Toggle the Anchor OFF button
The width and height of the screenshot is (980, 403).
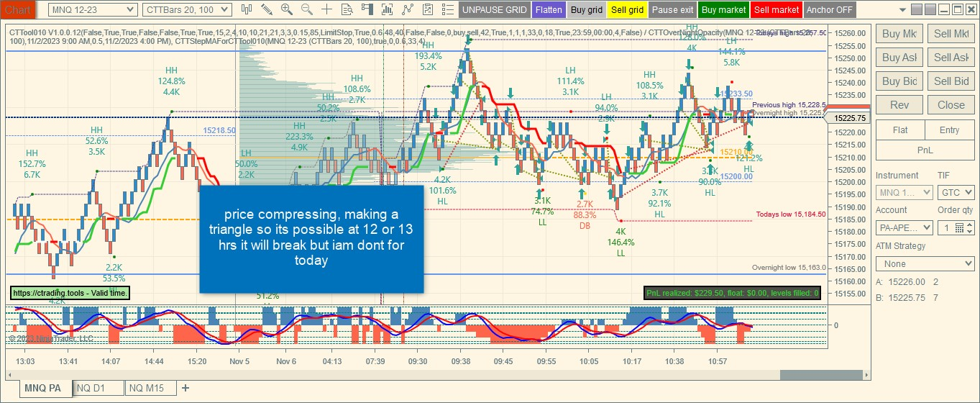click(x=830, y=10)
